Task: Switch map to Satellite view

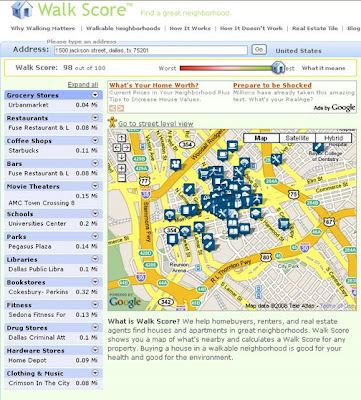Action: click(297, 138)
